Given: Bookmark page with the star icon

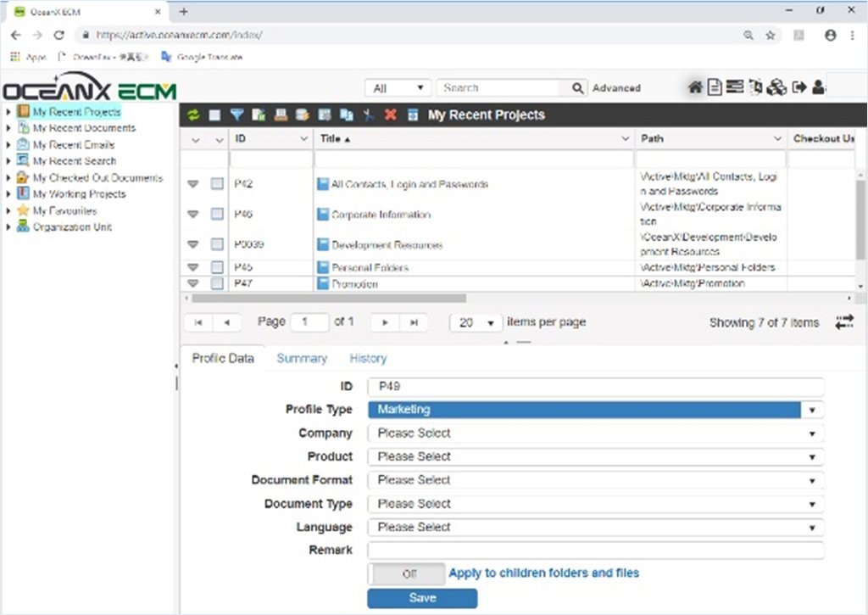Looking at the screenshot, I should click(x=770, y=36).
